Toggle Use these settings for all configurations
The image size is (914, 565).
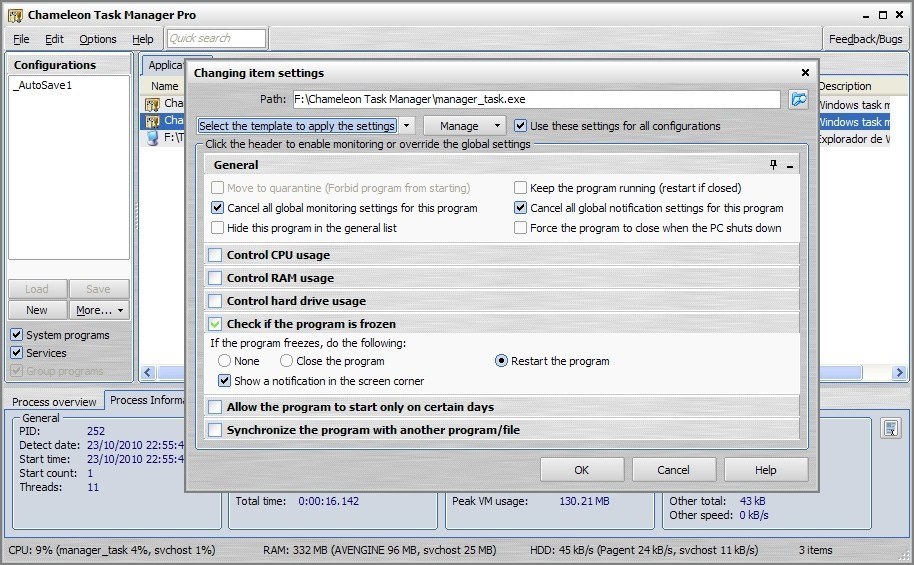click(x=520, y=126)
